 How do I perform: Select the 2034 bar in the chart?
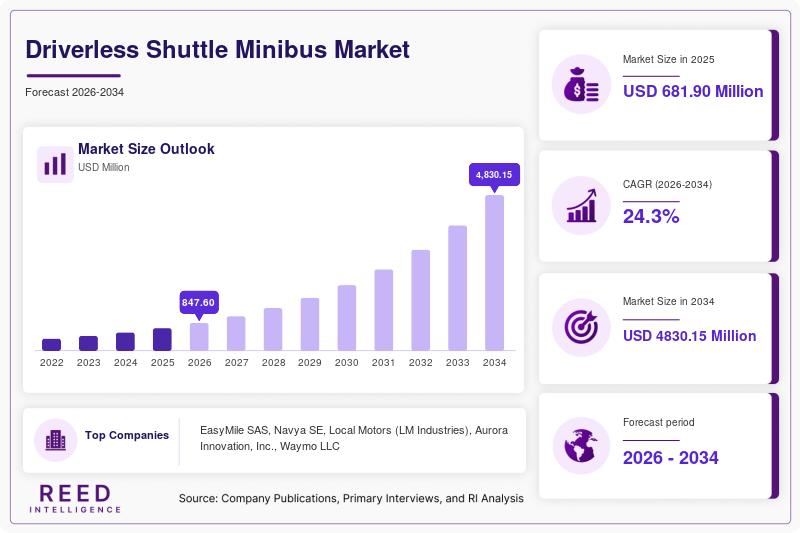click(x=494, y=273)
